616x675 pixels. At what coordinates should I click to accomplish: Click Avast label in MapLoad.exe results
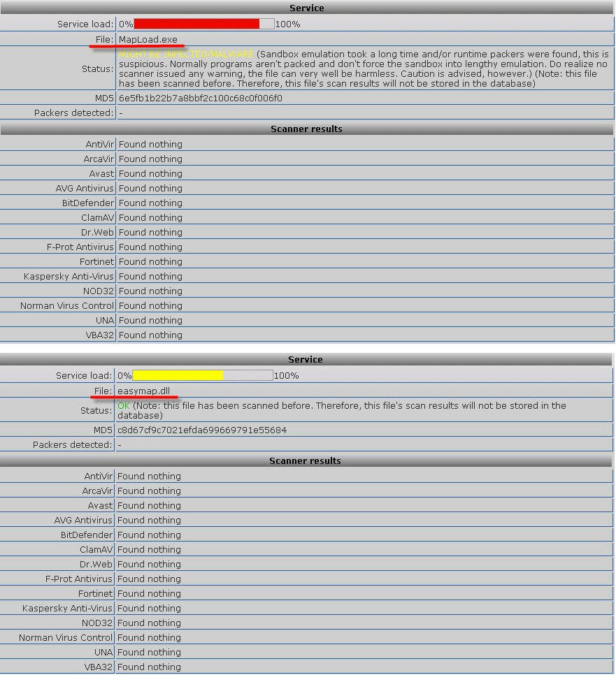[x=101, y=173]
